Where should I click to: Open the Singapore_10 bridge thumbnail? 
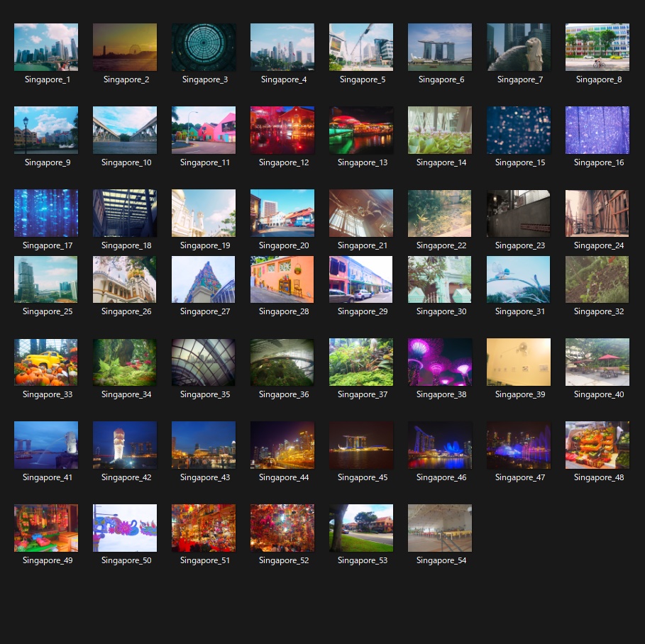coord(125,130)
